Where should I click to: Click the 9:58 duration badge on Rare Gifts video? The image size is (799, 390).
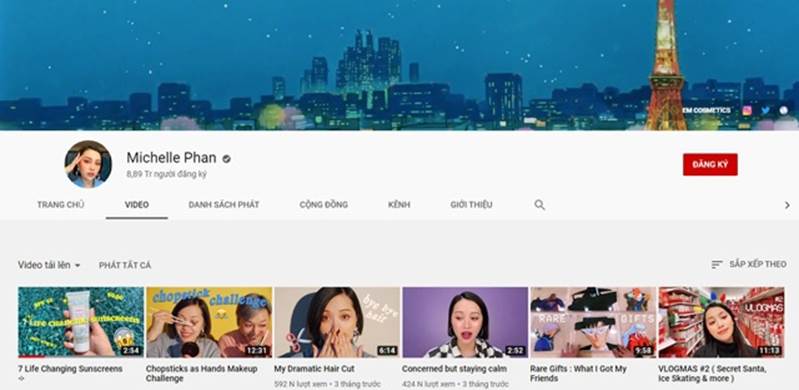pos(645,351)
